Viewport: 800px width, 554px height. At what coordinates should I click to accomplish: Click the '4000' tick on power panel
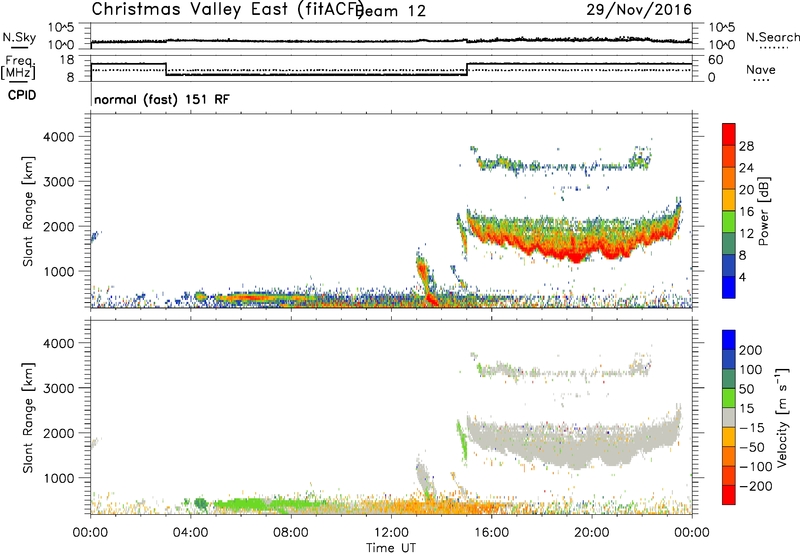(59, 137)
